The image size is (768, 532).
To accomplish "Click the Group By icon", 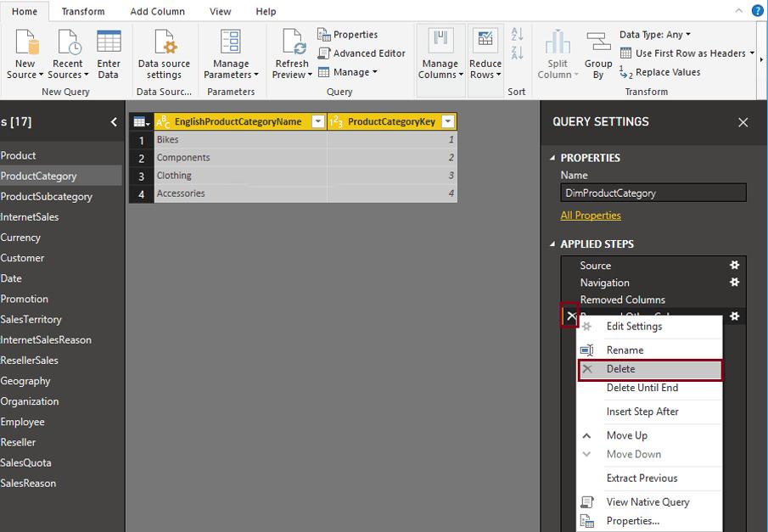I will (598, 42).
